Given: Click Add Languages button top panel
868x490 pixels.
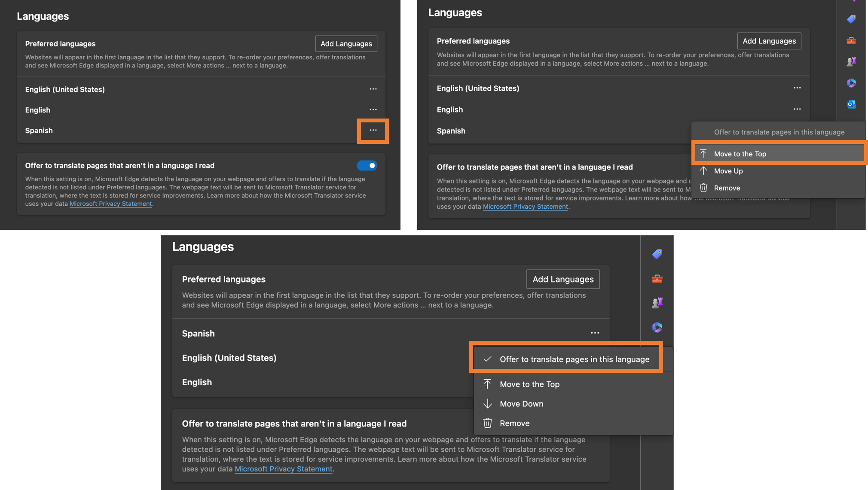Looking at the screenshot, I should coord(346,43).
